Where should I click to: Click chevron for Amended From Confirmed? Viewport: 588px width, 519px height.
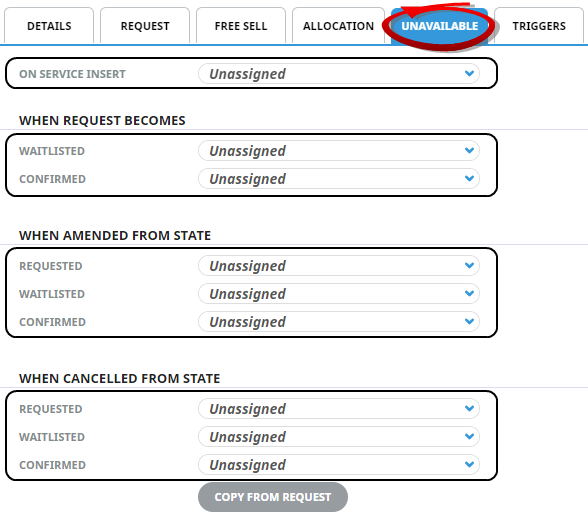click(x=469, y=321)
